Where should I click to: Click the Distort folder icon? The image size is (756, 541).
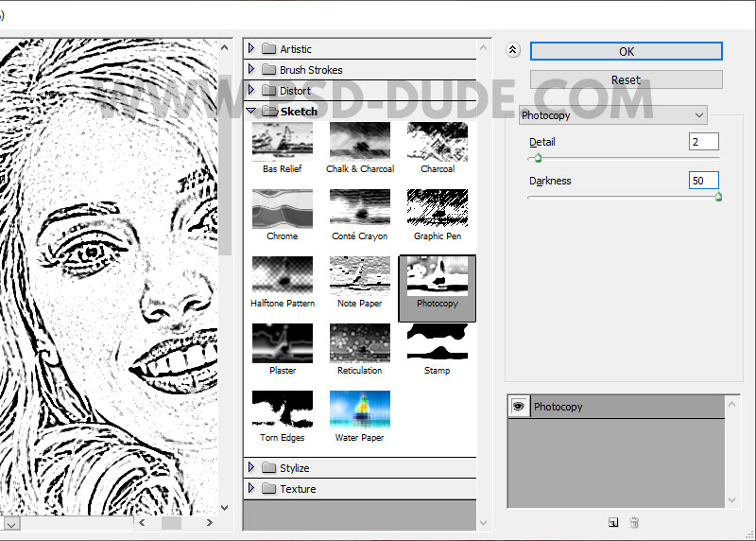(269, 90)
